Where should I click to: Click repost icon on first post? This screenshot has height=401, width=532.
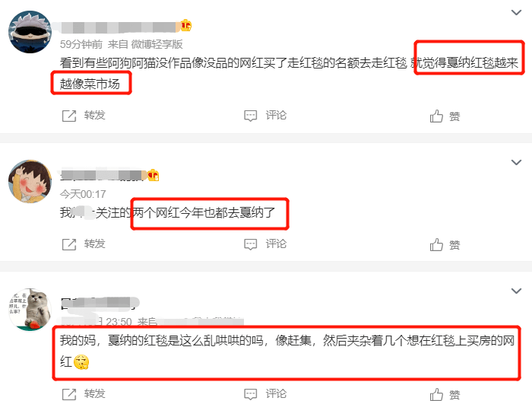pos(69,116)
